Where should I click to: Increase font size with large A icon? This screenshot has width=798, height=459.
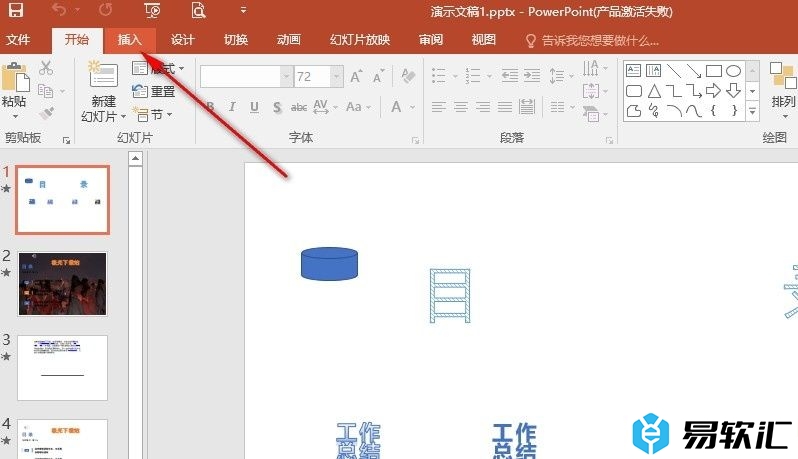[356, 76]
